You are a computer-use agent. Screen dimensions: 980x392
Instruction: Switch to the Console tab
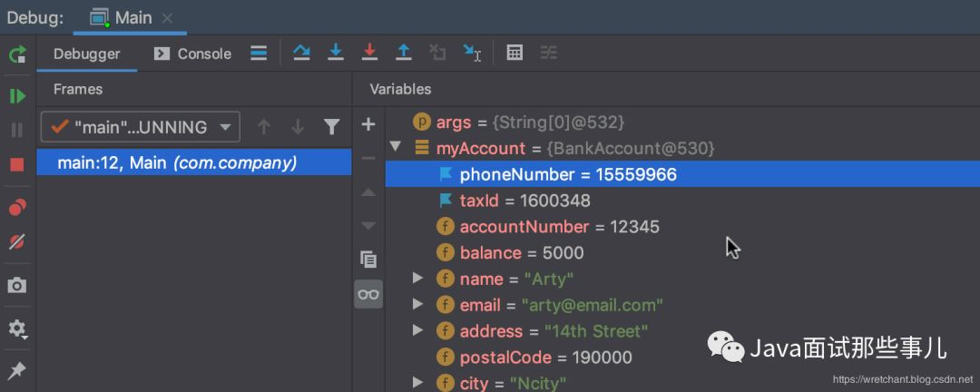coord(192,54)
